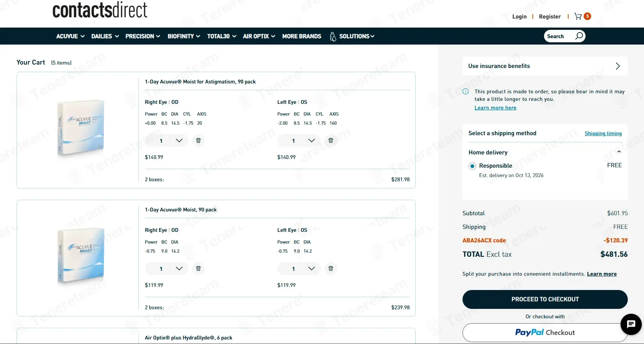Screen dimensions: 644x344
Task: Click the solutions bottle icon in navigation
Action: (x=333, y=36)
